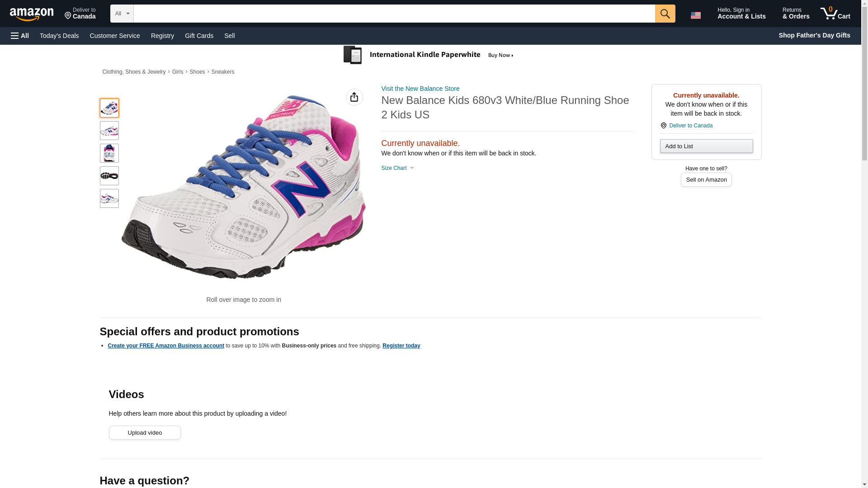
Task: Expand the Size Chart
Action: 397,168
